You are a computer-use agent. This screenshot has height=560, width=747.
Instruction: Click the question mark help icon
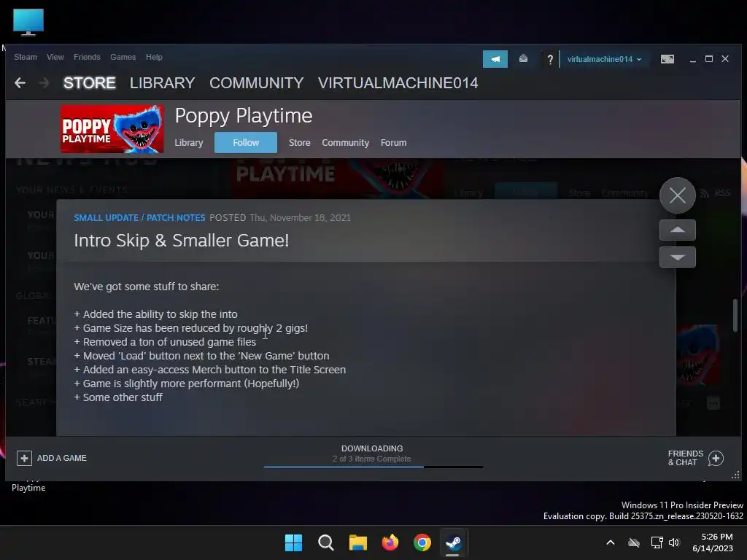tap(550, 60)
